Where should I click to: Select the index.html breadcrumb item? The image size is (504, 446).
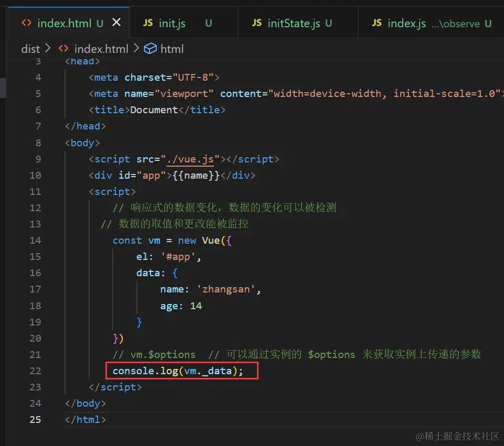pos(101,49)
